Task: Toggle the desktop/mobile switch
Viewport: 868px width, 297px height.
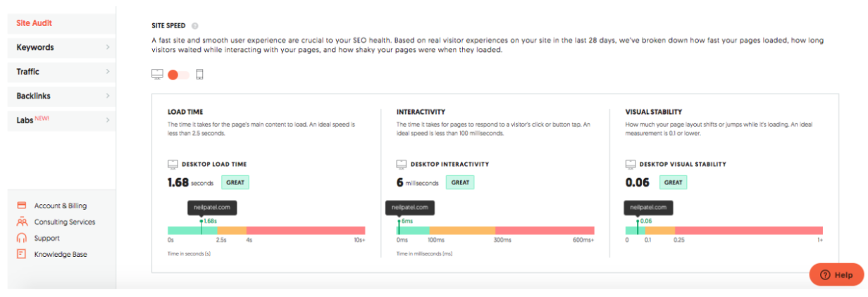Action: [178, 75]
